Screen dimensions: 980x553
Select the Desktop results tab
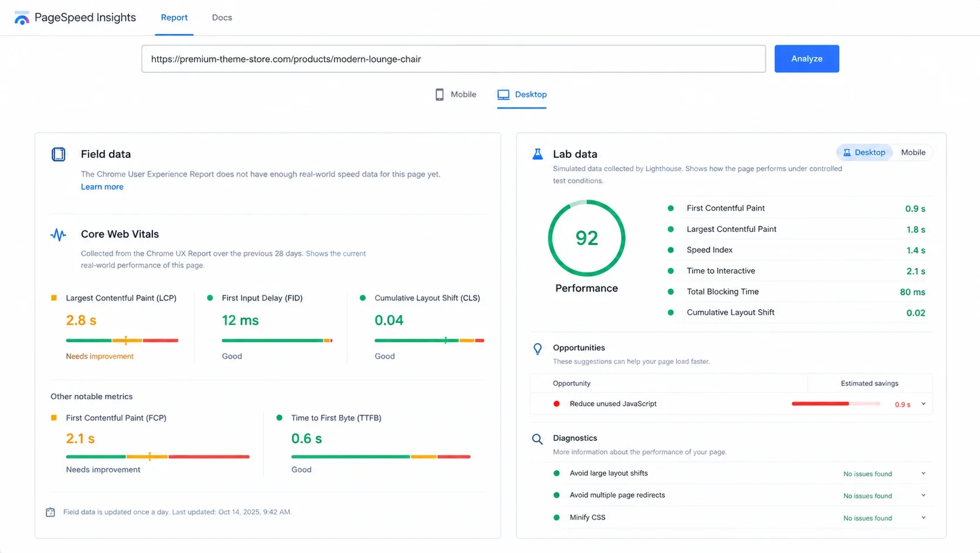pyautogui.click(x=522, y=95)
